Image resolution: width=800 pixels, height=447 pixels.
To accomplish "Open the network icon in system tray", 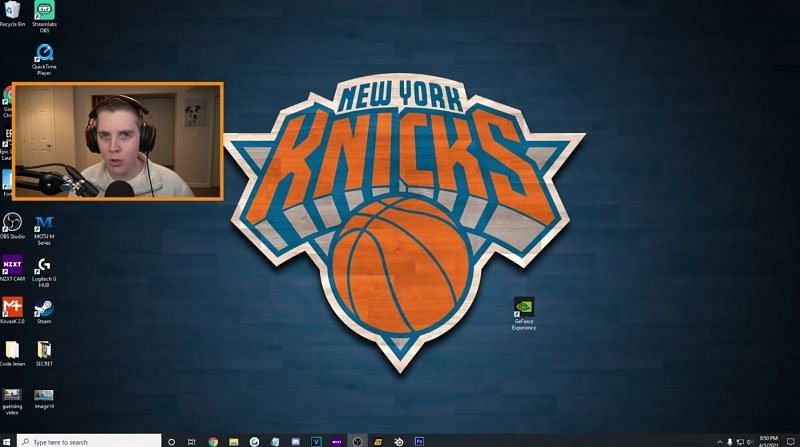I will 740,442.
